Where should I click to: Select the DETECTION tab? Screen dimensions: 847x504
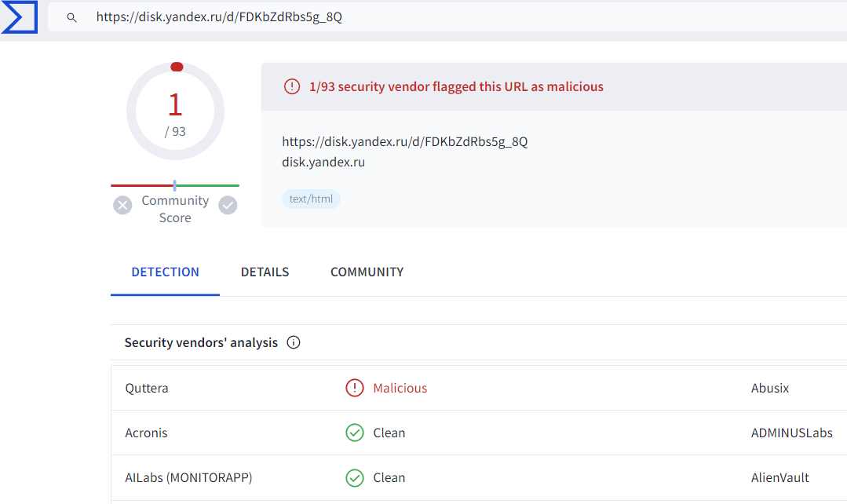click(166, 272)
